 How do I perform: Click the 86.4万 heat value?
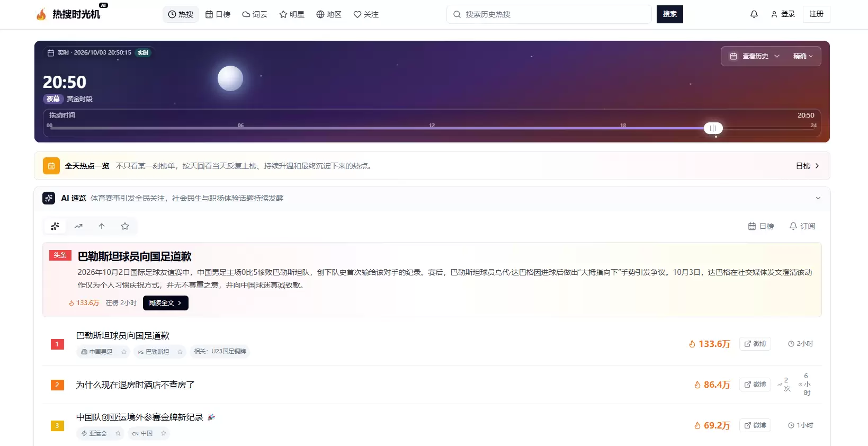point(712,385)
